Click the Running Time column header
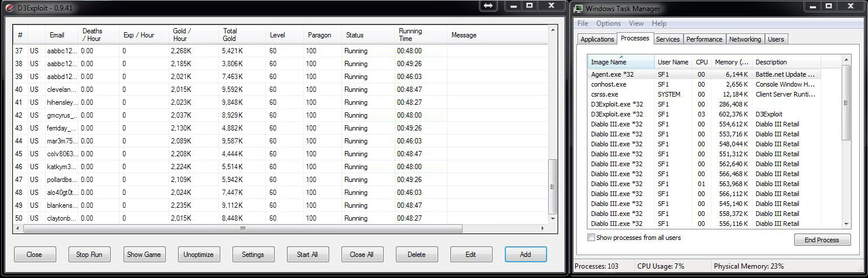Screen dimensions: 868x278 click(x=421, y=35)
